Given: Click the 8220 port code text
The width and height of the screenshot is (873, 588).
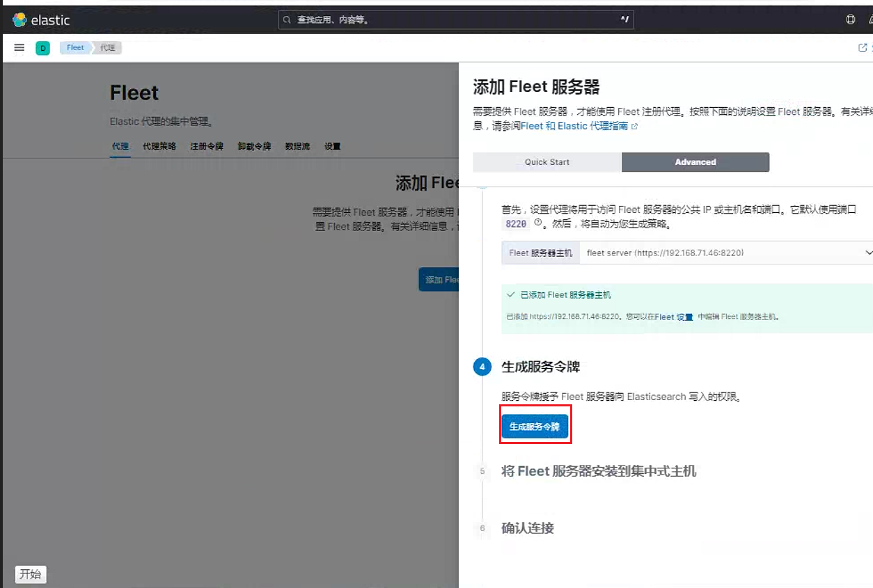Looking at the screenshot, I should [x=516, y=224].
